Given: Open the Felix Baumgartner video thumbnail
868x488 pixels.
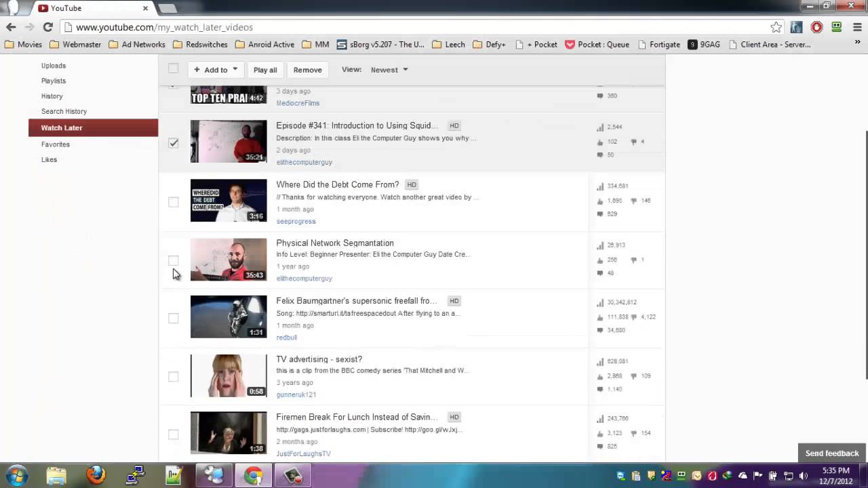Looking at the screenshot, I should (x=229, y=317).
